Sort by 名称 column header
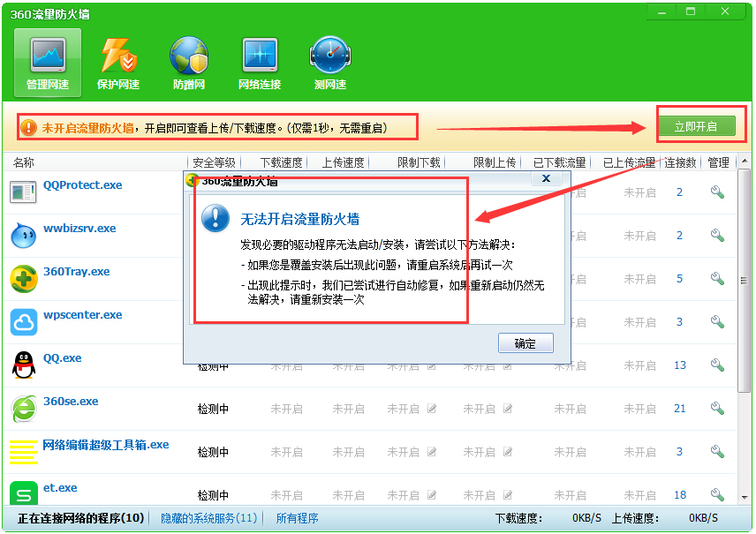Image resolution: width=756 pixels, height=534 pixels. click(24, 163)
